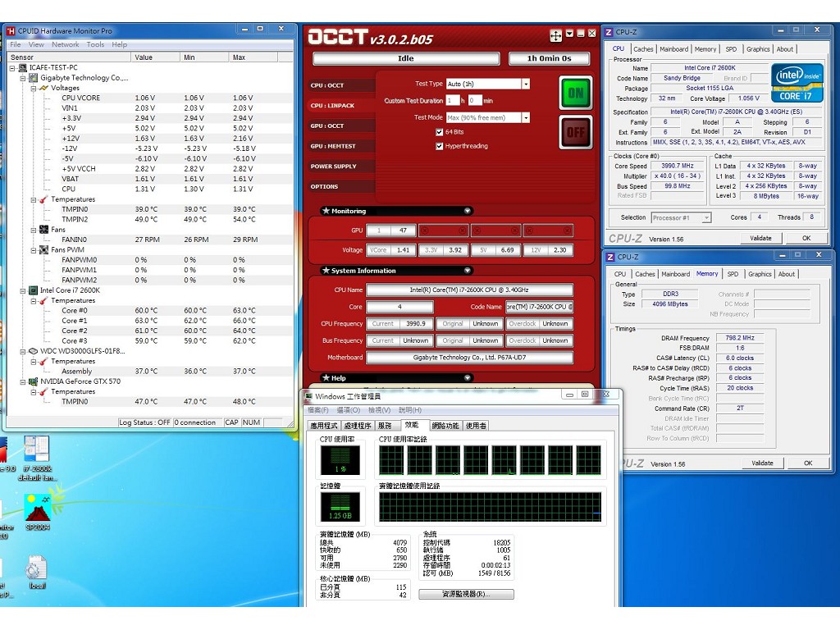Click the CPU-Z title bar Z icon in top window
Screen dimensions: 840x630
tap(609, 32)
